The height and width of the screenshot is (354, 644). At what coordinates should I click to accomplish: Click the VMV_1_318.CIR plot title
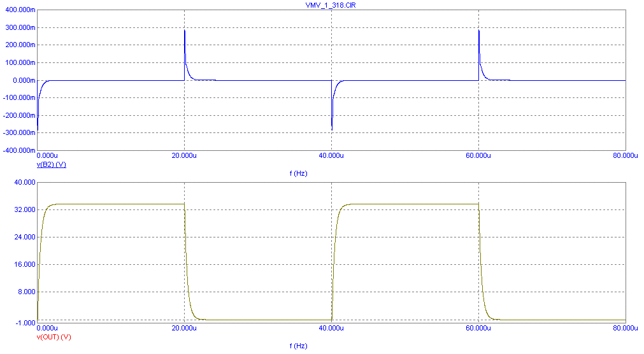tap(331, 5)
